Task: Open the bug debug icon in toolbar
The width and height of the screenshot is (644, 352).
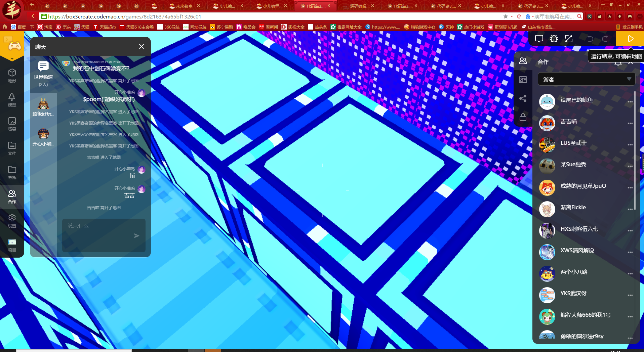Action: [554, 39]
